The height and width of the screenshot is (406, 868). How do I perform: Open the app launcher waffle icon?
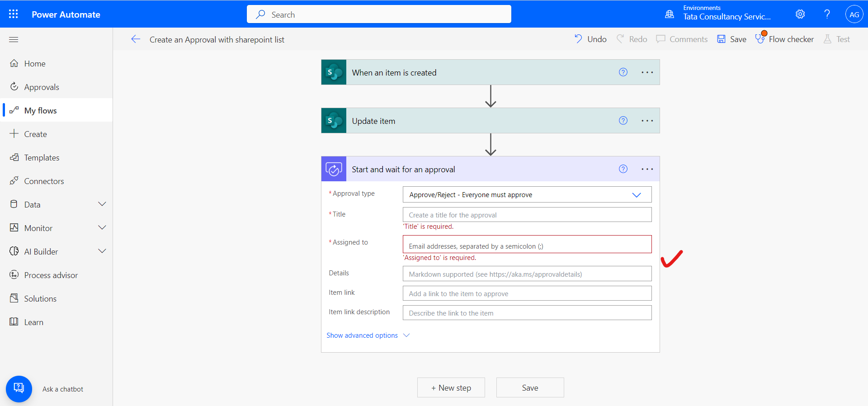(14, 14)
